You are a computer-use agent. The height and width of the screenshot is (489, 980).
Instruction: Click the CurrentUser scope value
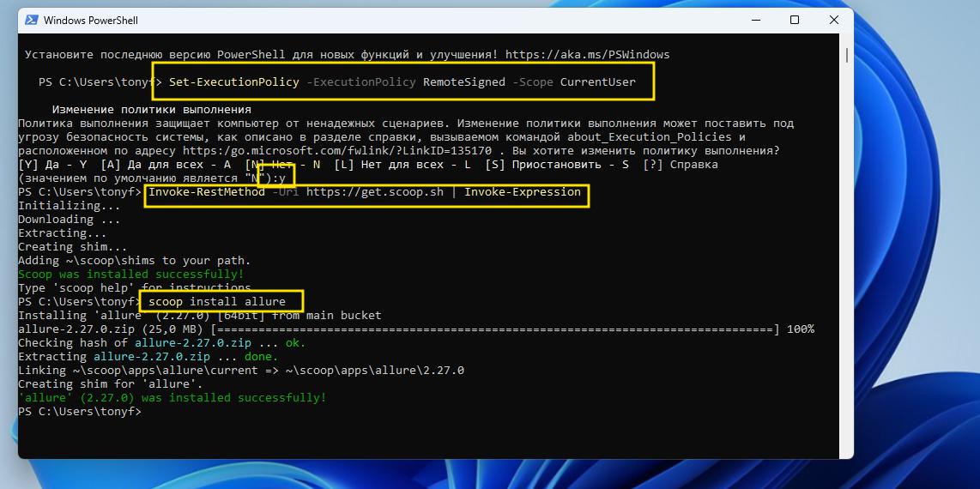point(597,81)
